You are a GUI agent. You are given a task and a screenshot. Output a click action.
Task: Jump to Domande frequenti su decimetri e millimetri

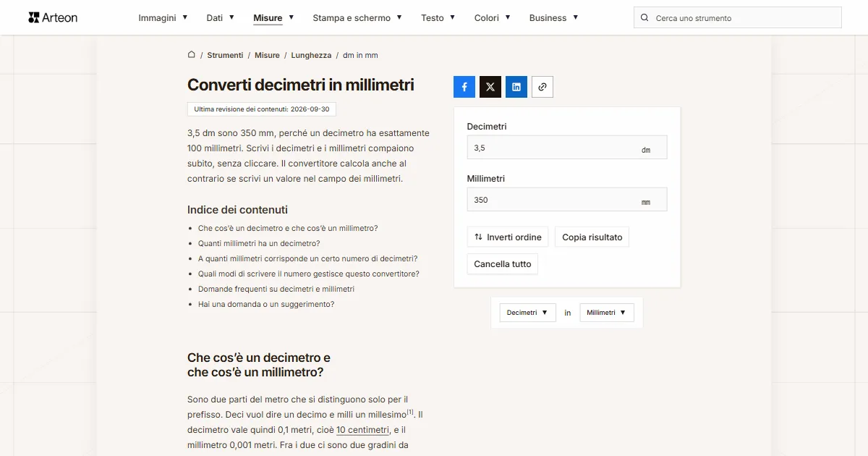click(x=276, y=289)
